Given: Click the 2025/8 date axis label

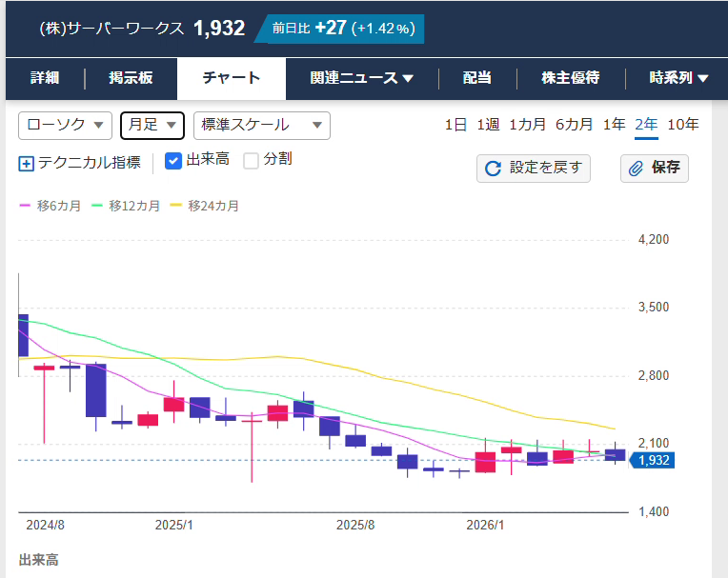Looking at the screenshot, I should 355,525.
